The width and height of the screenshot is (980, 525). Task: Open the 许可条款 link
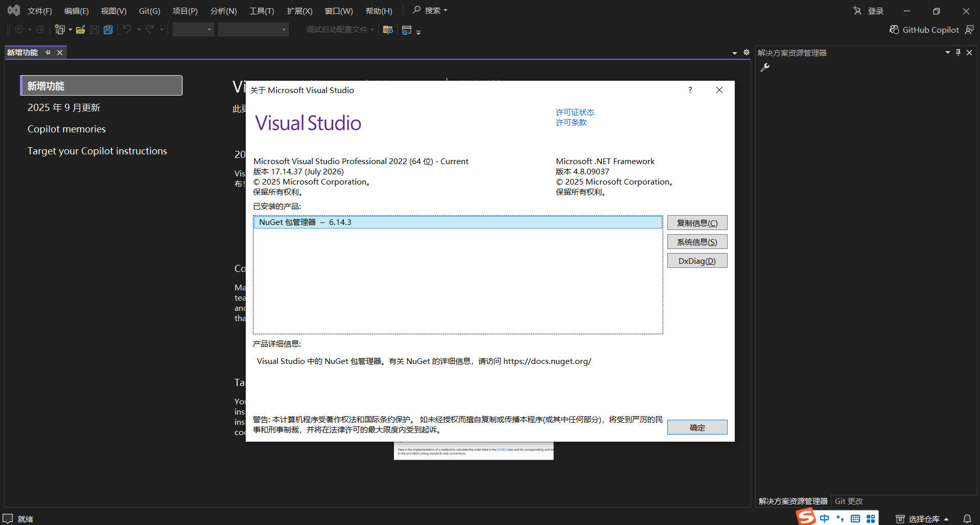pyautogui.click(x=571, y=122)
